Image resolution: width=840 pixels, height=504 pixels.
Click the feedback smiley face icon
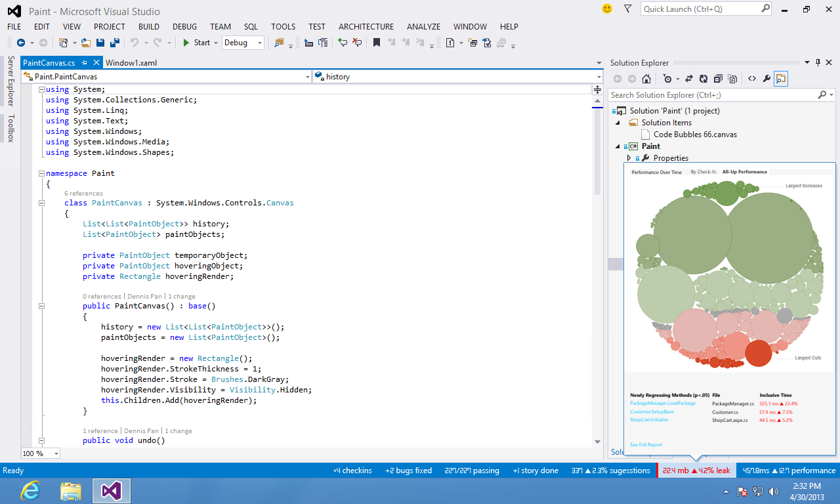point(607,9)
